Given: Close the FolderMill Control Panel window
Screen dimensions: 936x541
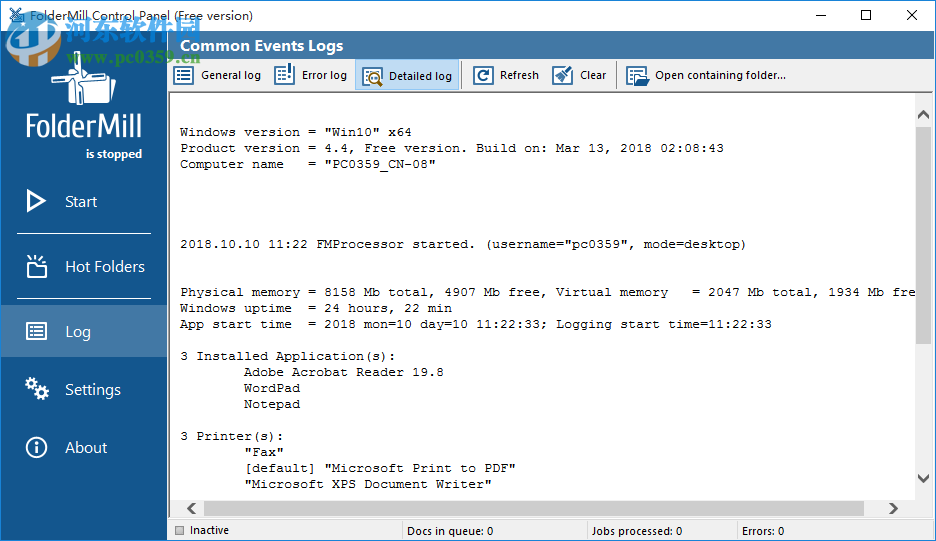Looking at the screenshot, I should pyautogui.click(x=912, y=16).
